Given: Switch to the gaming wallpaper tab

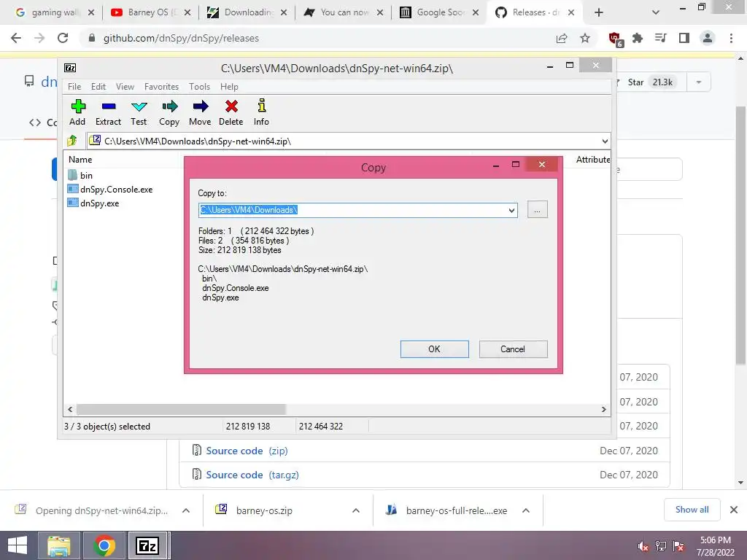Looking at the screenshot, I should [53, 12].
